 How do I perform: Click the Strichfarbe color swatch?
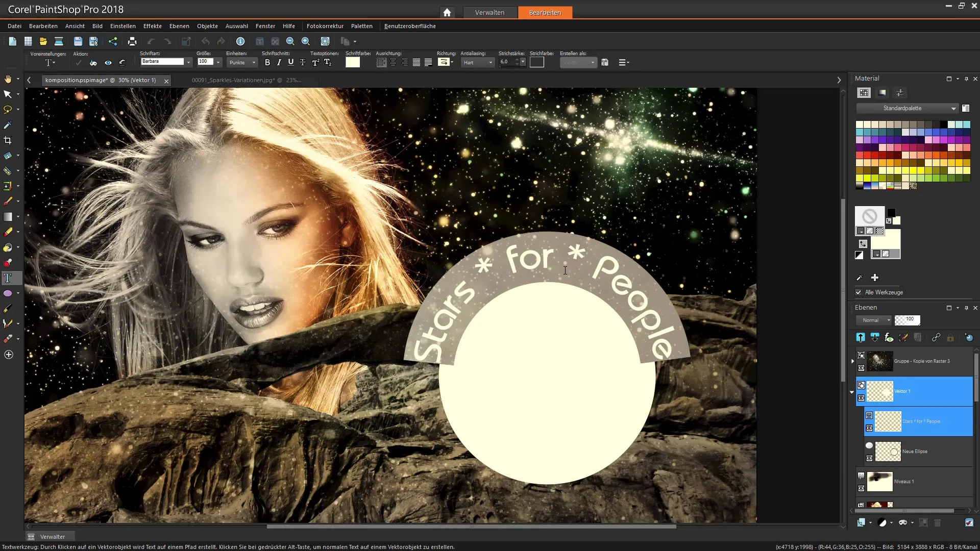tap(537, 62)
